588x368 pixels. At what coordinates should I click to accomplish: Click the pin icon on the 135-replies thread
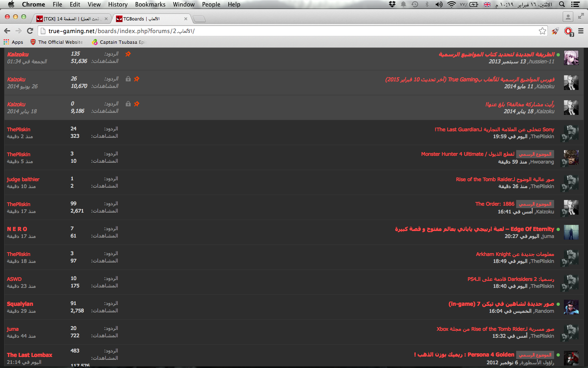128,54
